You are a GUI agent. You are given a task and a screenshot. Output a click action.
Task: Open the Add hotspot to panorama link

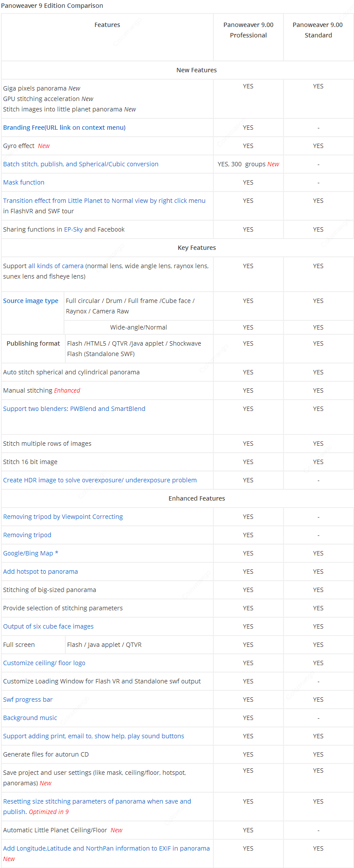tap(40, 572)
